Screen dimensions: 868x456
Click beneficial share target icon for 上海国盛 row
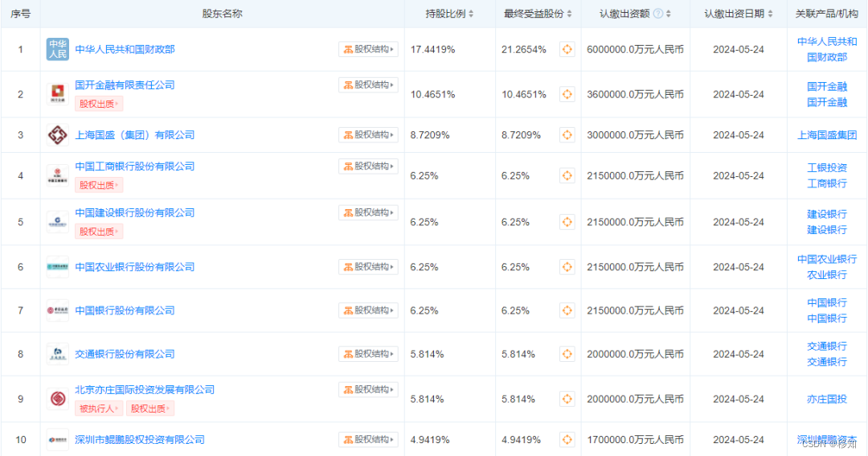[x=567, y=134]
